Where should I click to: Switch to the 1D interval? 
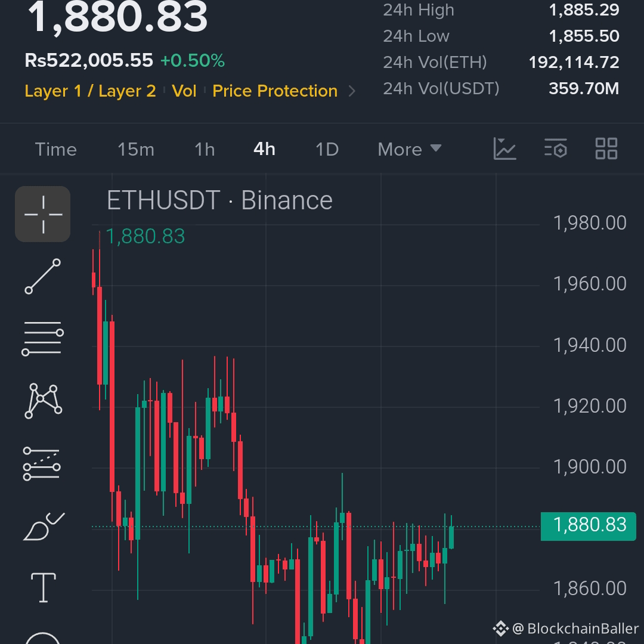click(327, 150)
